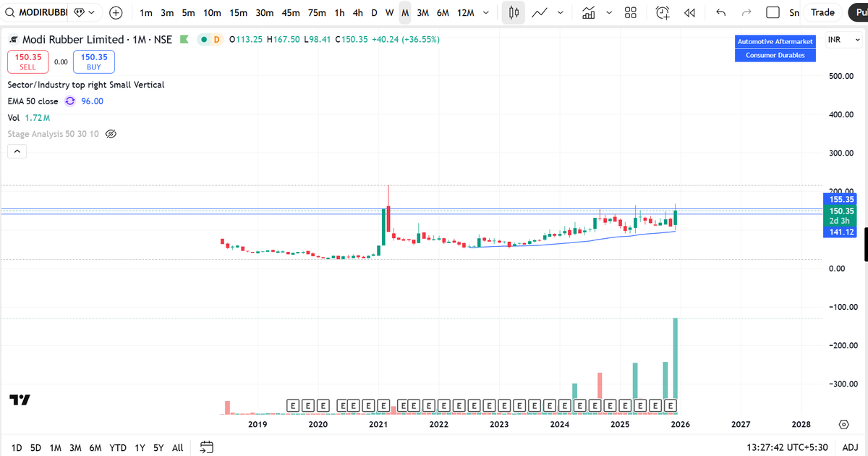The height and width of the screenshot is (456, 868).
Task: Set range to YTD
Action: 118,447
